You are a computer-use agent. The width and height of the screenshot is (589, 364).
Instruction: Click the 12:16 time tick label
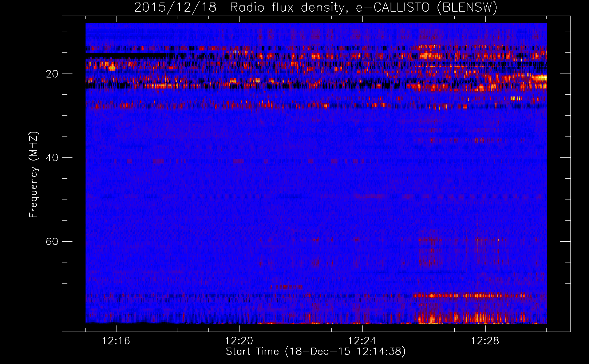click(116, 341)
